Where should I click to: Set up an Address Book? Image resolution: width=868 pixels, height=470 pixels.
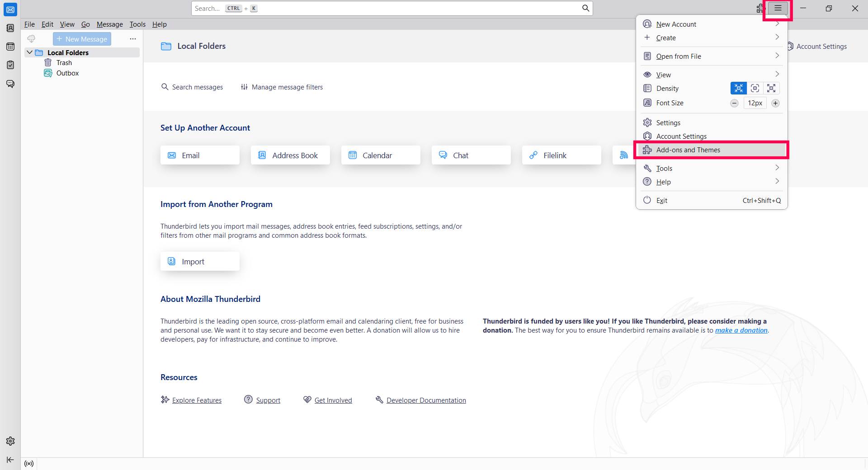click(x=290, y=155)
